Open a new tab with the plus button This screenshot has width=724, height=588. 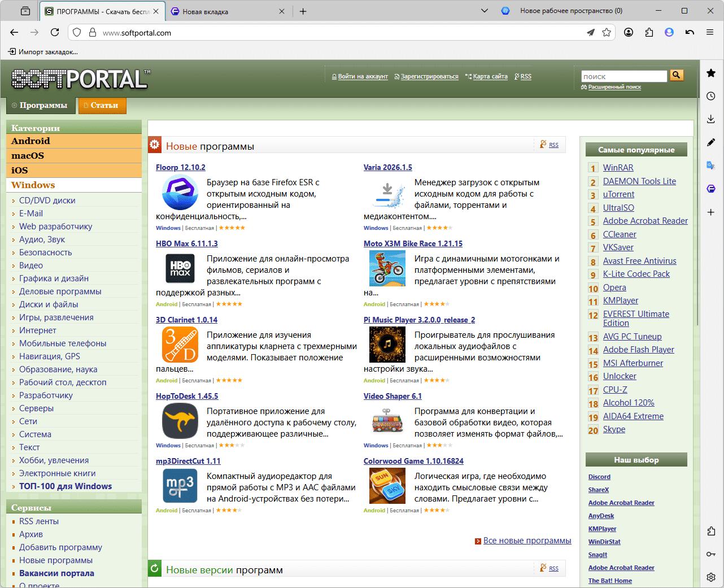coord(303,11)
